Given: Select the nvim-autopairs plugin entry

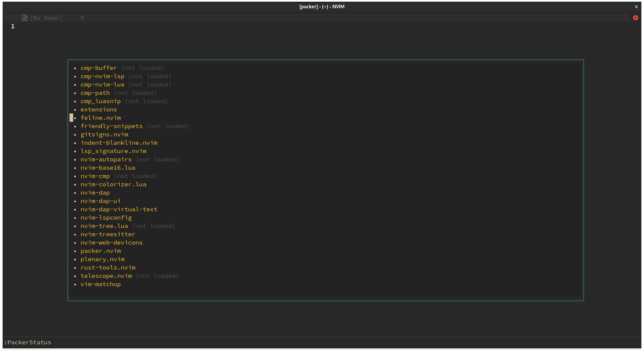Looking at the screenshot, I should pos(106,159).
